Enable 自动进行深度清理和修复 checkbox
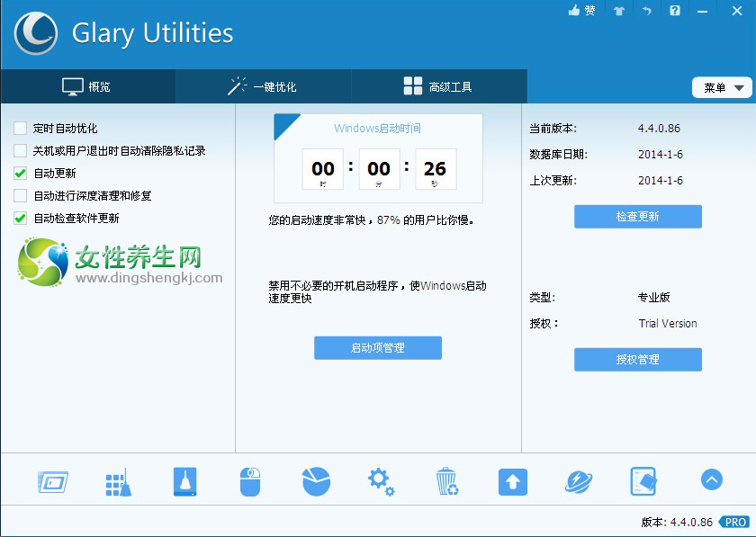Image resolution: width=756 pixels, height=537 pixels. (20, 195)
